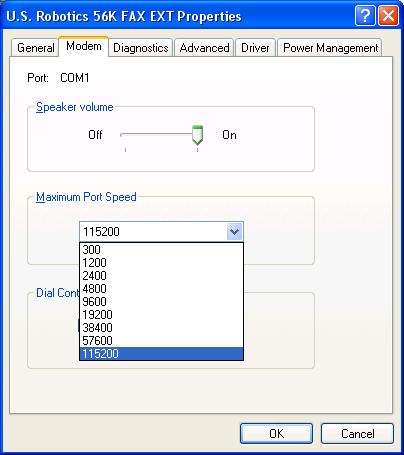The image size is (404, 455).
Task: Open the Driver tab
Action: tap(255, 48)
